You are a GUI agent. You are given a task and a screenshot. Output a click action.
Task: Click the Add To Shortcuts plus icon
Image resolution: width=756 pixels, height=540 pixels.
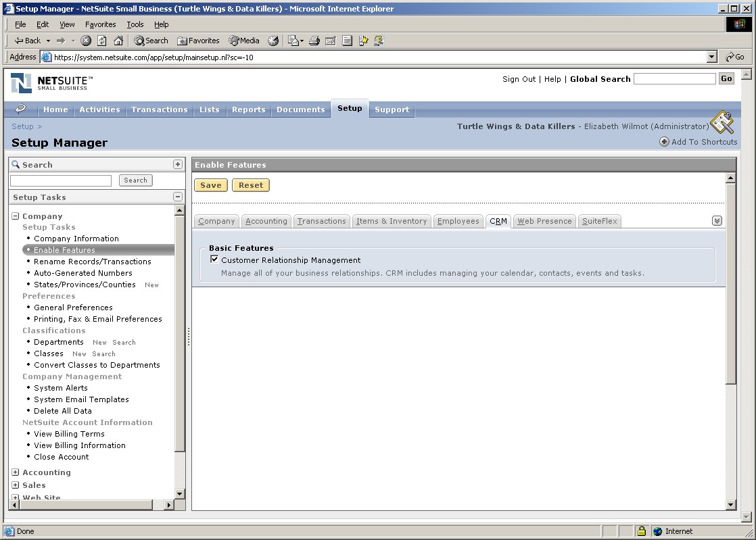[x=664, y=142]
